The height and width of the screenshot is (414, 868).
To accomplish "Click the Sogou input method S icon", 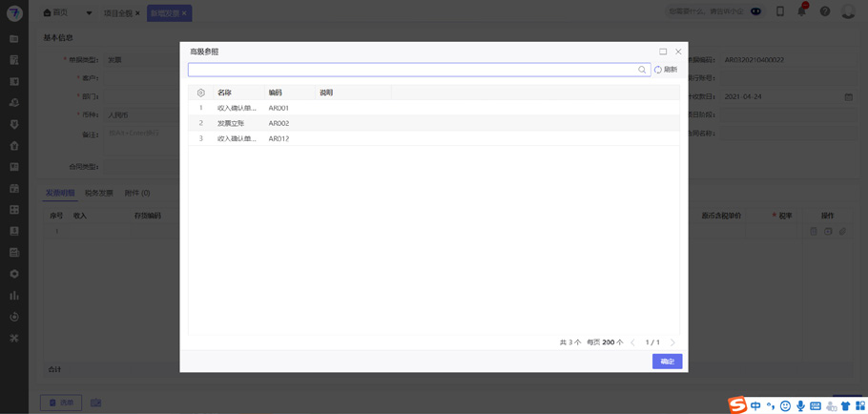I will [x=737, y=405].
